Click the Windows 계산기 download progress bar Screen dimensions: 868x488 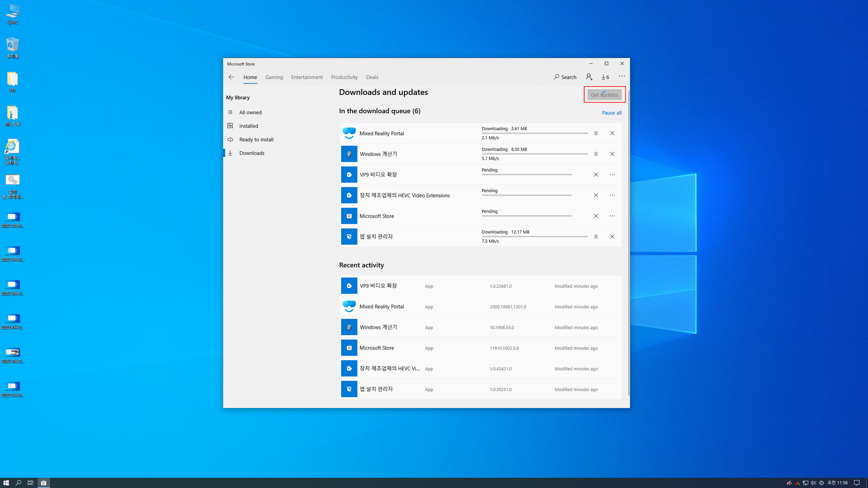tap(535, 154)
